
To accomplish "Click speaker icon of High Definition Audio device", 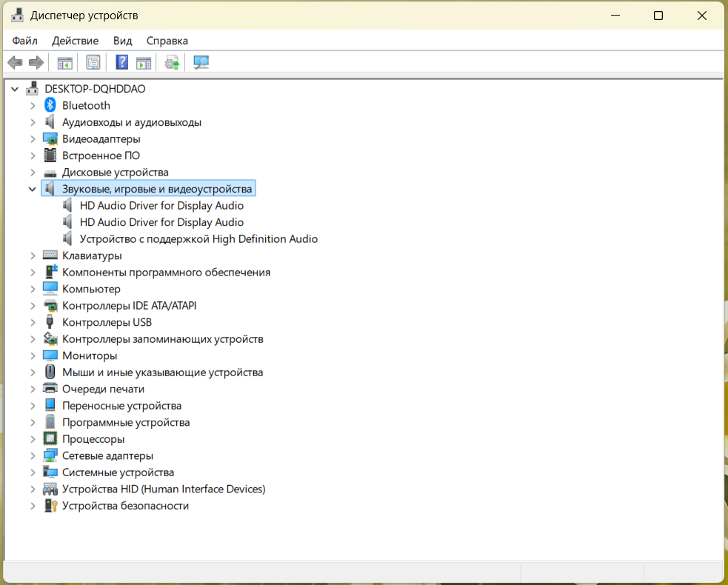I will click(x=68, y=238).
